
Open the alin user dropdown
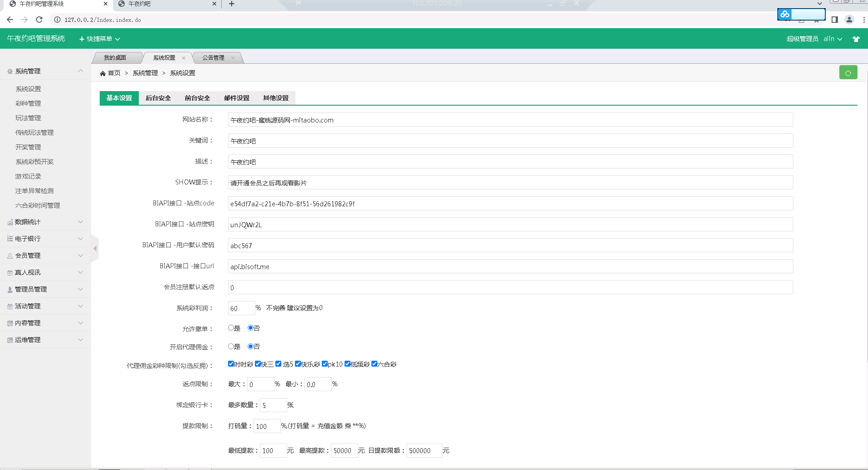coord(832,39)
